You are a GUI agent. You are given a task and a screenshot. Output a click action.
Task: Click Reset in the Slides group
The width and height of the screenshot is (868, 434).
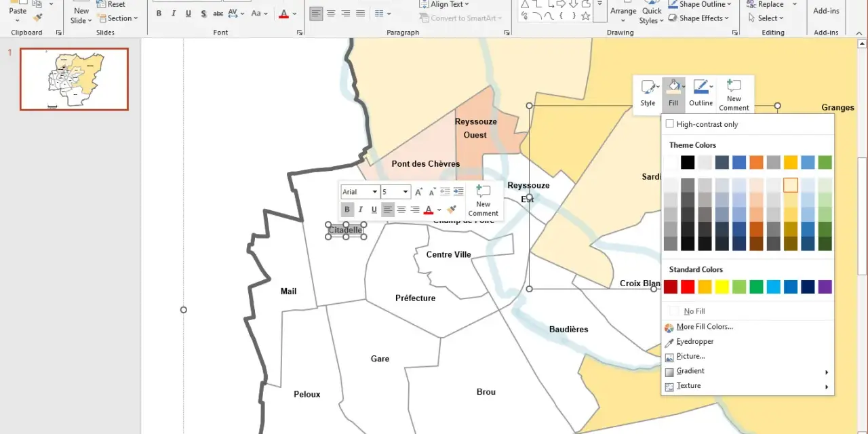pyautogui.click(x=111, y=4)
